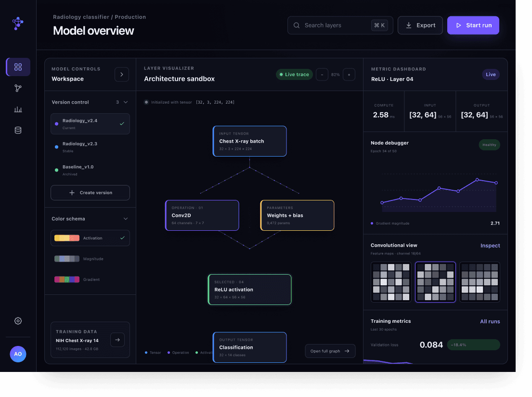Image resolution: width=532 pixels, height=397 pixels.
Task: Click the Operation legend entry
Action: click(x=178, y=353)
